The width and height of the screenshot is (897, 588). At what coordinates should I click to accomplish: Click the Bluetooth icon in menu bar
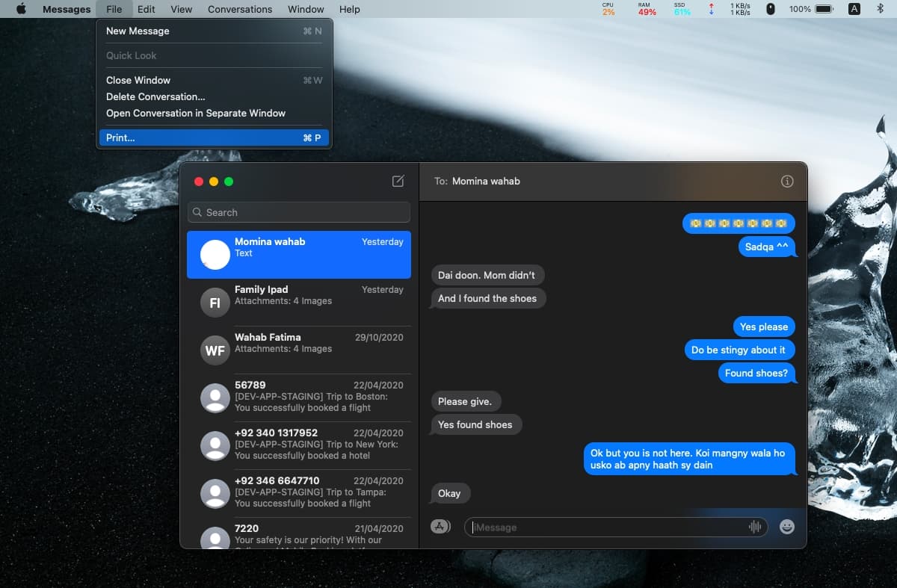coord(880,9)
